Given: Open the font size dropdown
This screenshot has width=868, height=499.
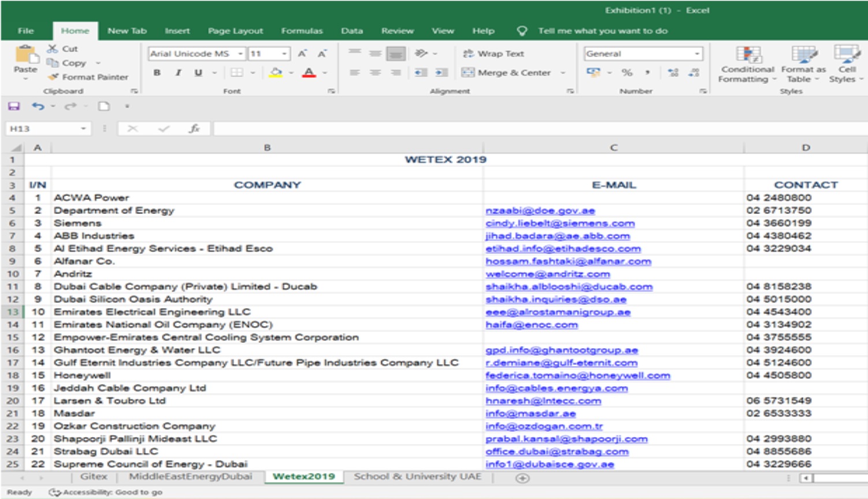Looking at the screenshot, I should tap(284, 54).
